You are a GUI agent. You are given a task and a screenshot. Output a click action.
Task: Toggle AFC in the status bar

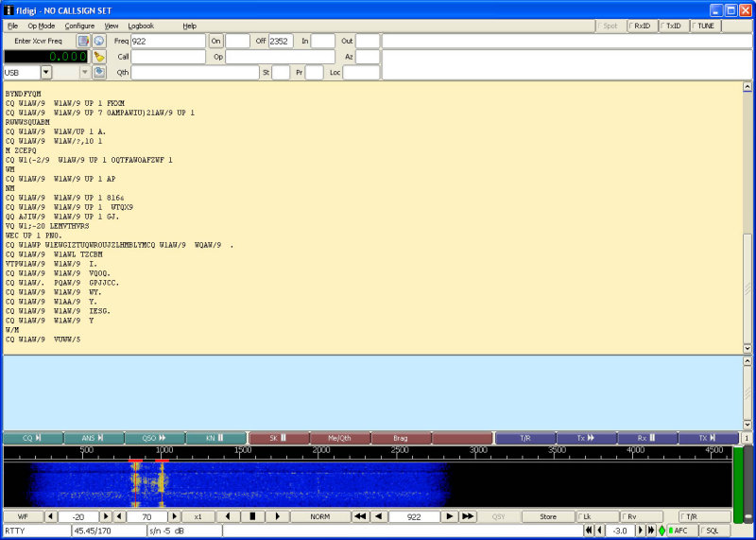[682, 531]
